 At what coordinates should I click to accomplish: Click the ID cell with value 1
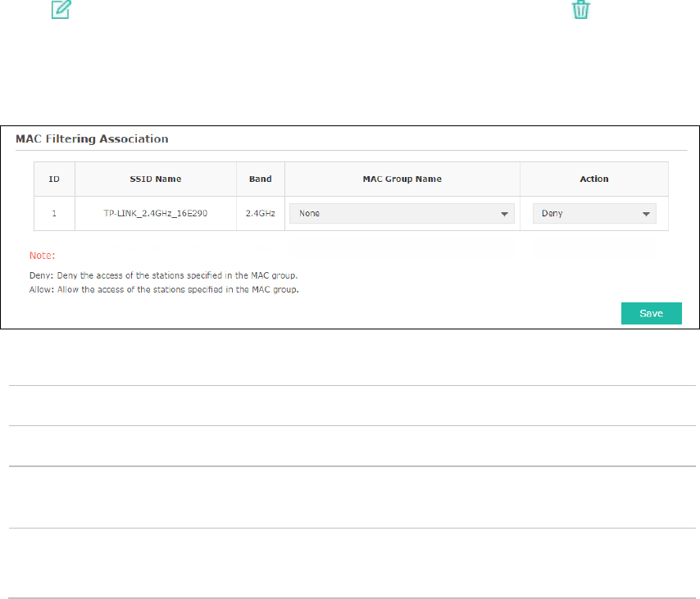(x=54, y=213)
